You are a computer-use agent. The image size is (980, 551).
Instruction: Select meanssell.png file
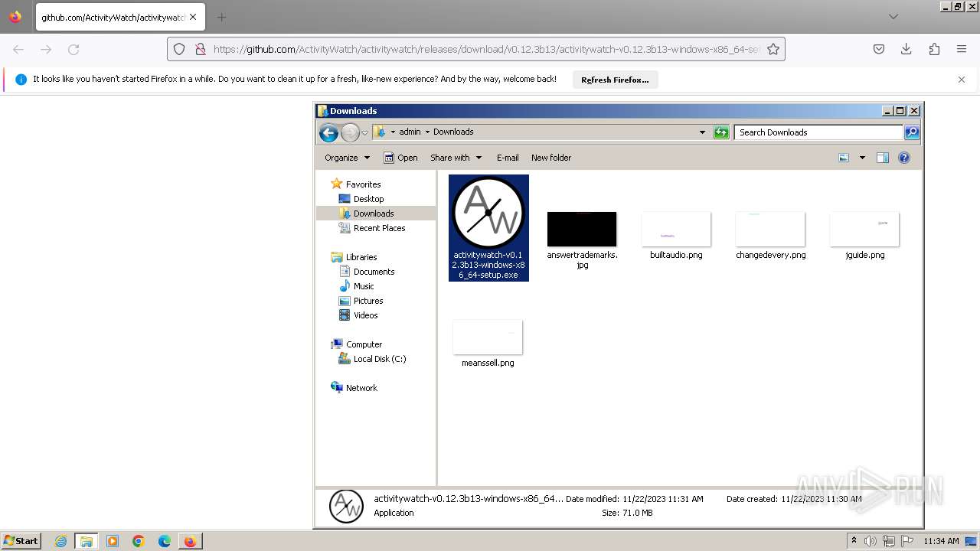[x=488, y=344]
